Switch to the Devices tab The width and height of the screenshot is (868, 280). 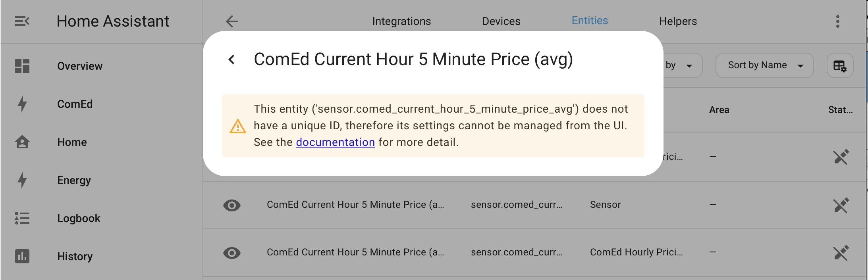coord(501,21)
